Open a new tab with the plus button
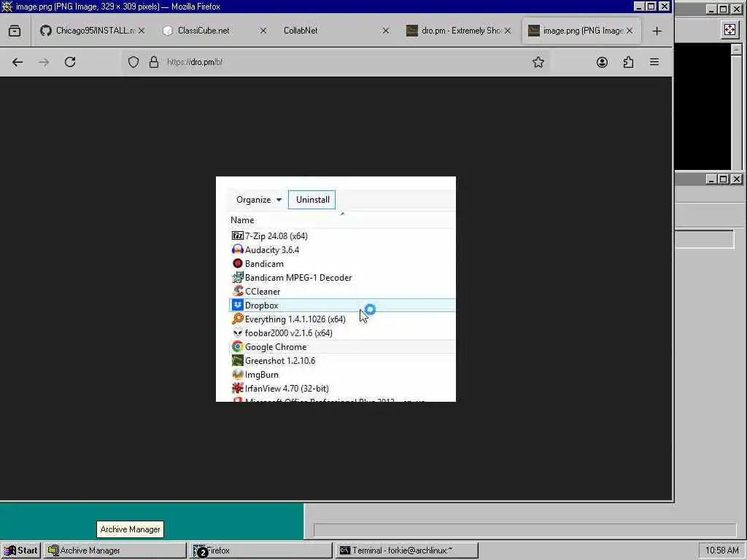Viewport: 747px width, 560px height. tap(657, 31)
